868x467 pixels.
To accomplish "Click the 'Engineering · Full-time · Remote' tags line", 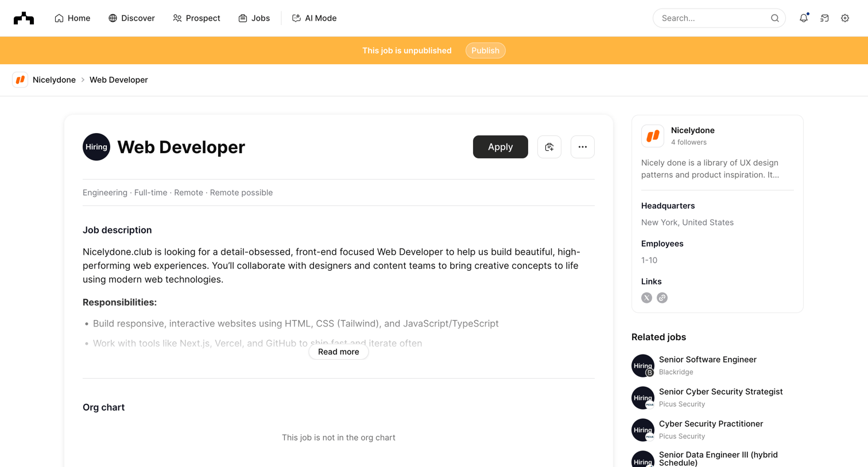I will (177, 193).
